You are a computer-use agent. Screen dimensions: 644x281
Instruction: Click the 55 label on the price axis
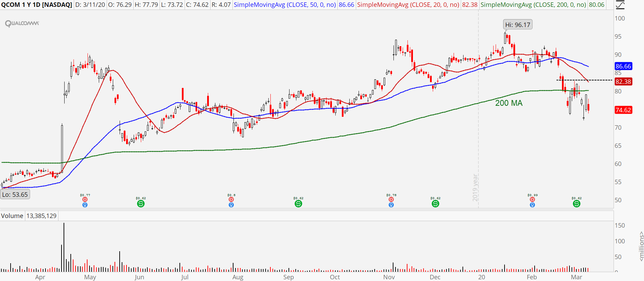pos(618,182)
